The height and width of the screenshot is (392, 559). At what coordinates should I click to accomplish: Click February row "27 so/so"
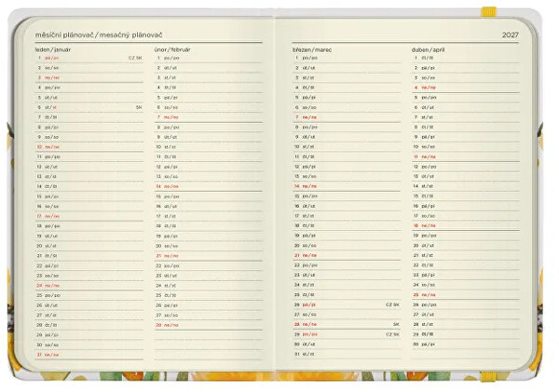[209, 315]
